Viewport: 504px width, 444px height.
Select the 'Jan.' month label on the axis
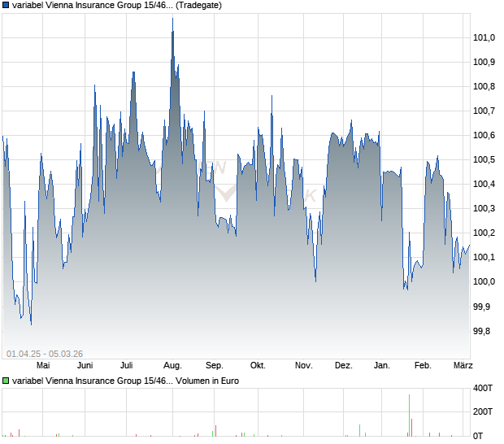point(381,366)
